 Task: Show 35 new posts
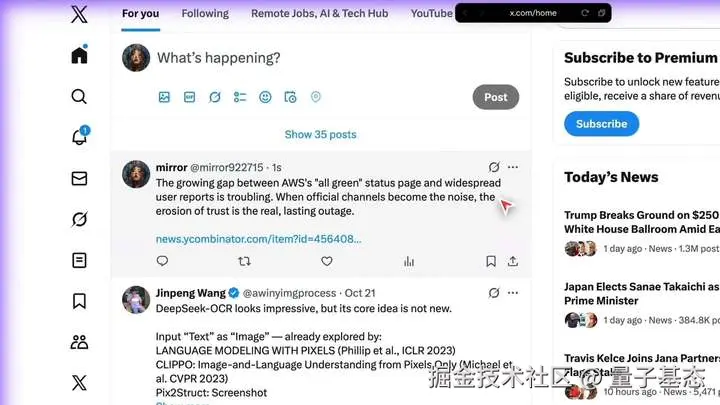tap(321, 135)
